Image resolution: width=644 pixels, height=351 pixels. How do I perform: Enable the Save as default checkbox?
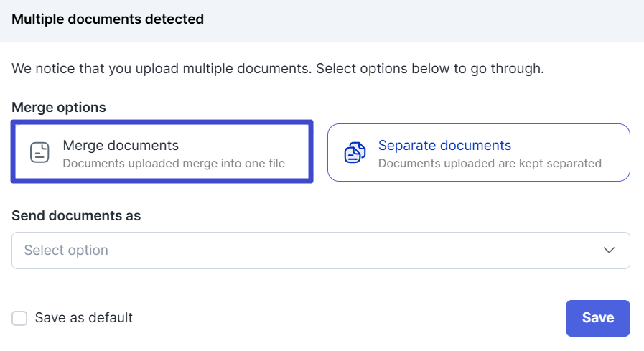tap(20, 318)
